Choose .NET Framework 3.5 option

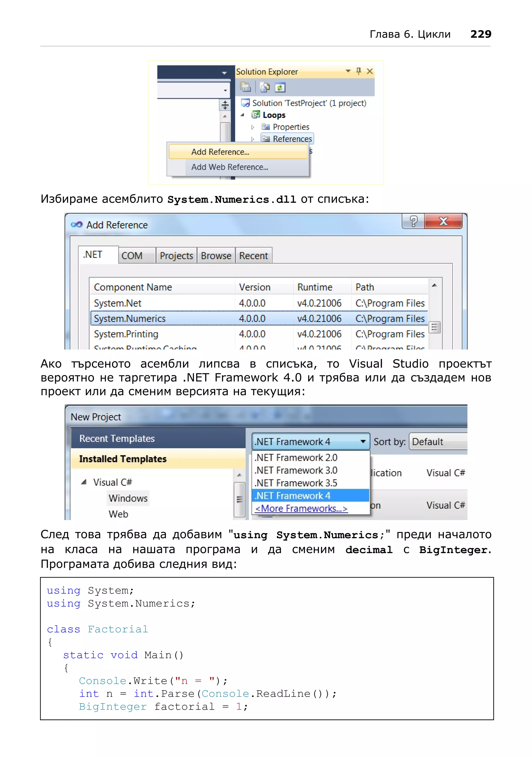click(310, 483)
